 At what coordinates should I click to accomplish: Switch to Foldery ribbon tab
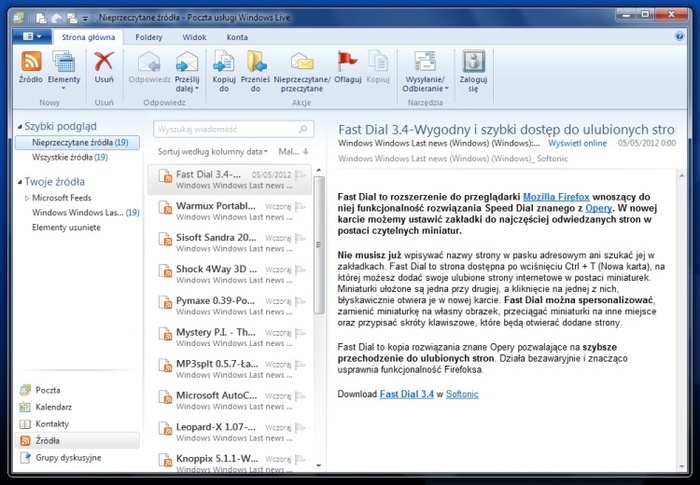(x=149, y=37)
